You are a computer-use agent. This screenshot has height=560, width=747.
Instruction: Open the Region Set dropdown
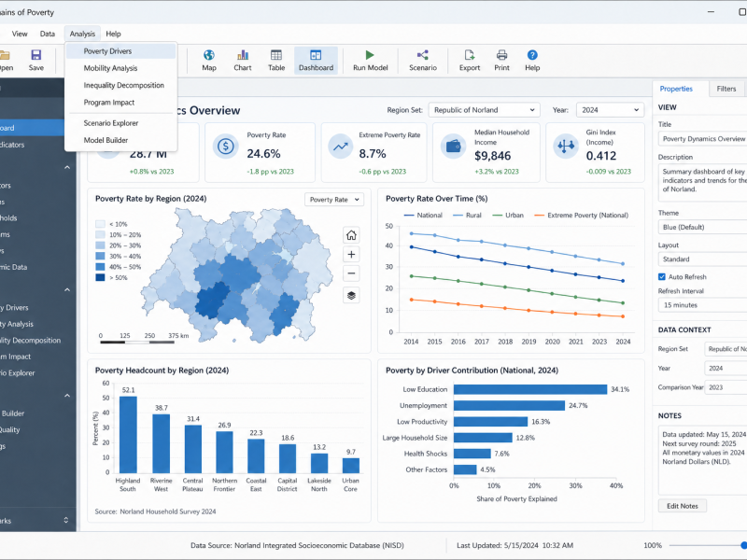coord(484,110)
